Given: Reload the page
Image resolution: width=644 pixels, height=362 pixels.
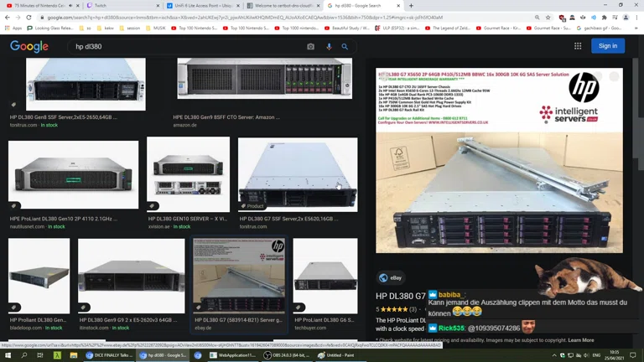Looking at the screenshot, I should [x=29, y=17].
